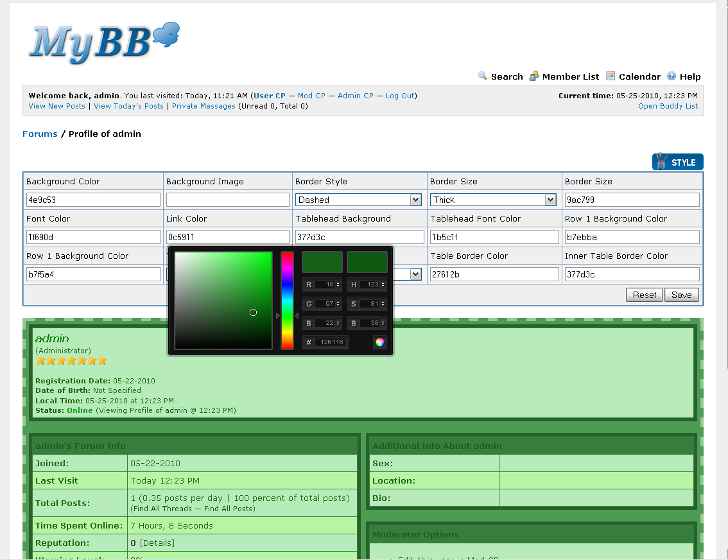Viewport: 728px width, 560px height.
Task: Go to Admin CP
Action: [355, 96]
